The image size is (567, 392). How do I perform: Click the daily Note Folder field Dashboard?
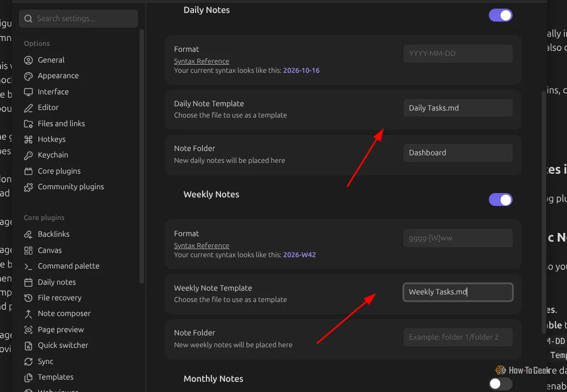pyautogui.click(x=458, y=153)
